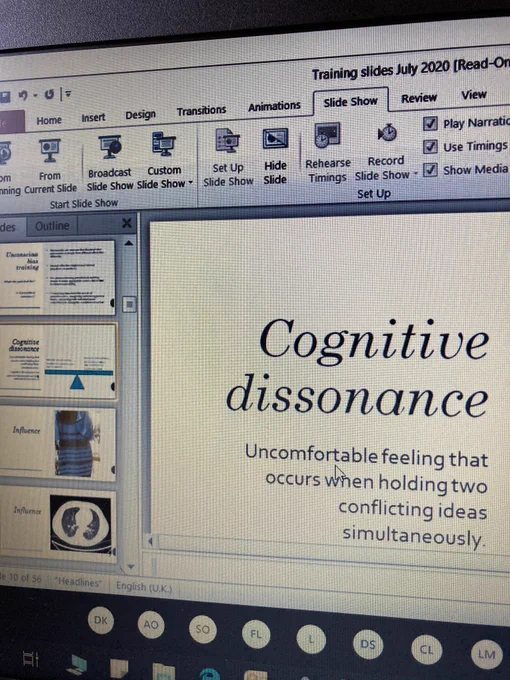Click the SO participant avatar
The image size is (510, 680).
click(203, 629)
